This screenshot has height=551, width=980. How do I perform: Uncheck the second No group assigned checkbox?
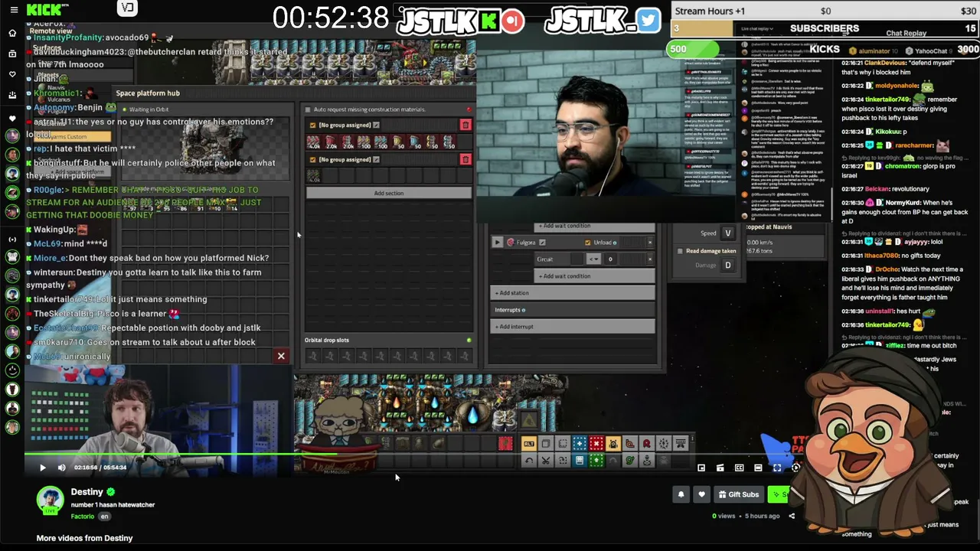pos(312,159)
